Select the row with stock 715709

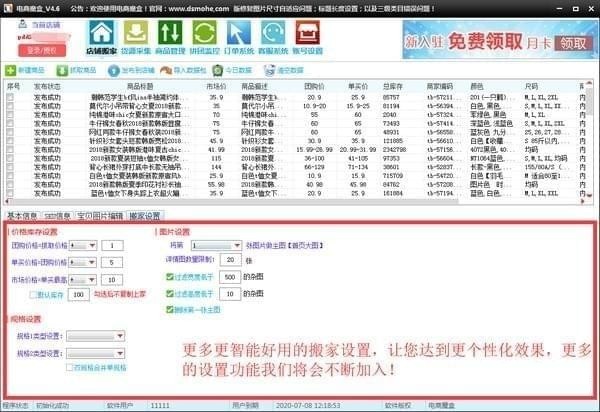click(x=295, y=176)
